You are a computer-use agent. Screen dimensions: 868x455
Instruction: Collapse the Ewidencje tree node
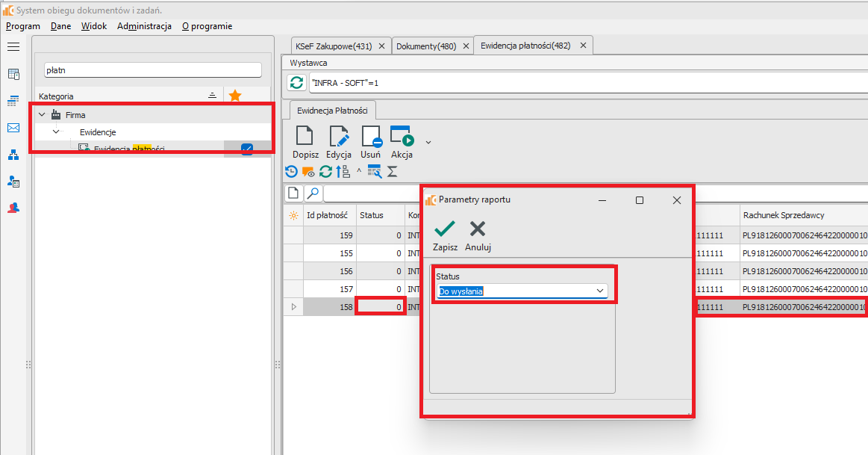tap(56, 132)
